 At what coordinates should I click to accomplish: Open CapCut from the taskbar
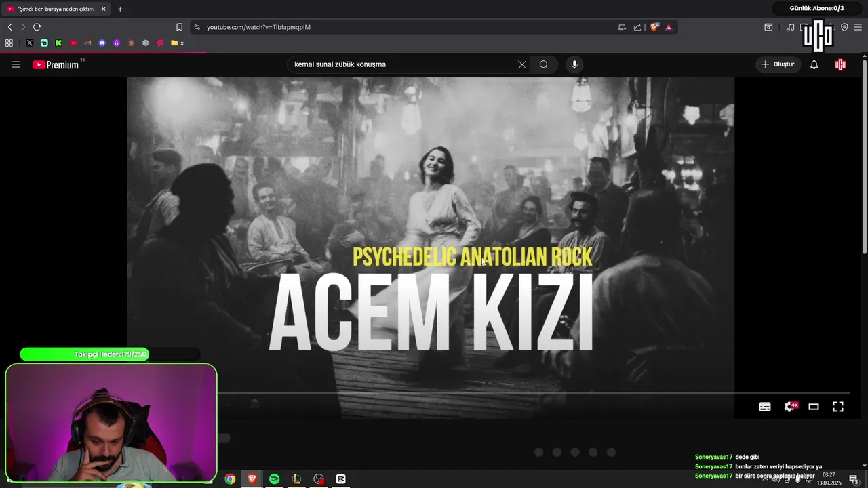340,479
